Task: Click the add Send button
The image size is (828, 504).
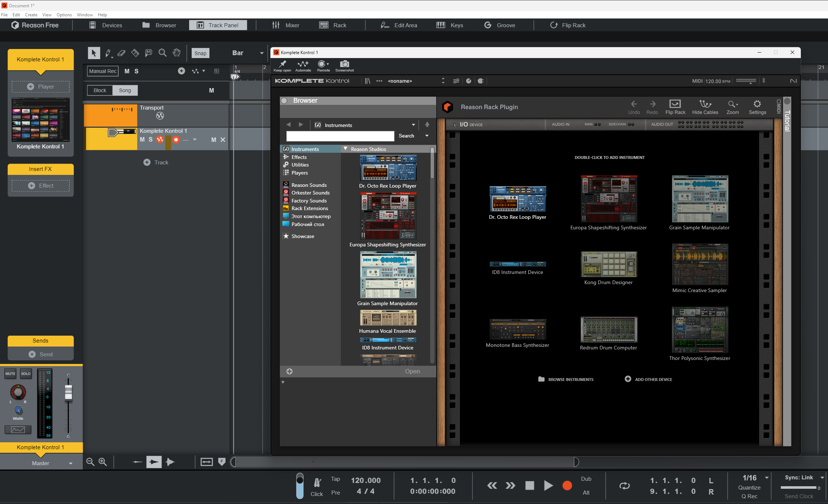Action: (41, 354)
